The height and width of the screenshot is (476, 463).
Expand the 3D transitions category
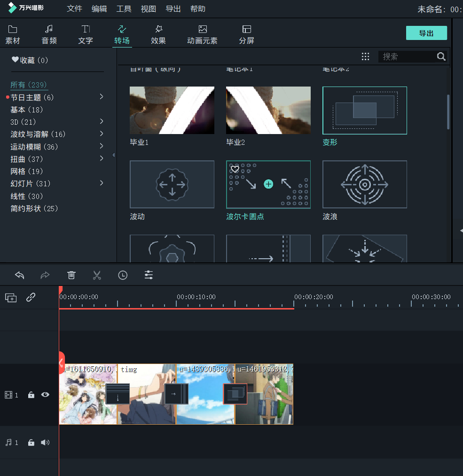[101, 121]
